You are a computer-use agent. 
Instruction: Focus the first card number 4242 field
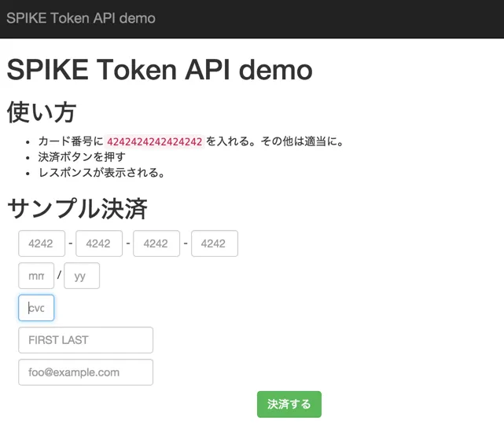pyautogui.click(x=42, y=243)
